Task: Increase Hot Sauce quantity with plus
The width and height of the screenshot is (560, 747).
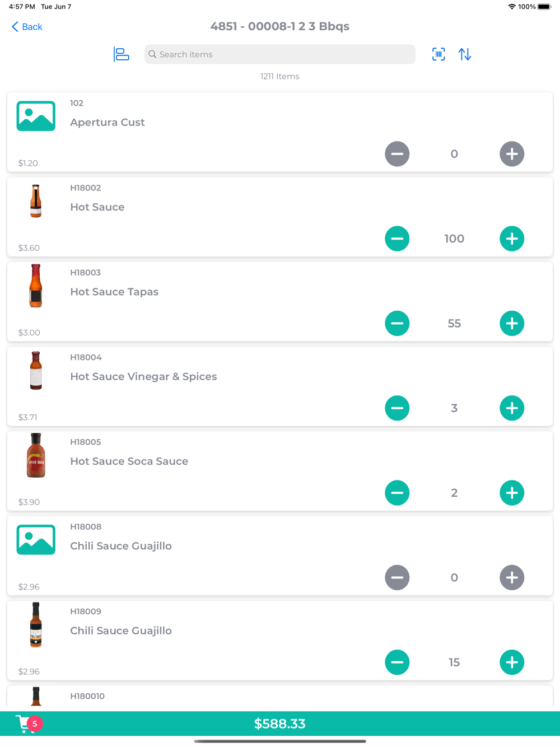Action: point(512,239)
